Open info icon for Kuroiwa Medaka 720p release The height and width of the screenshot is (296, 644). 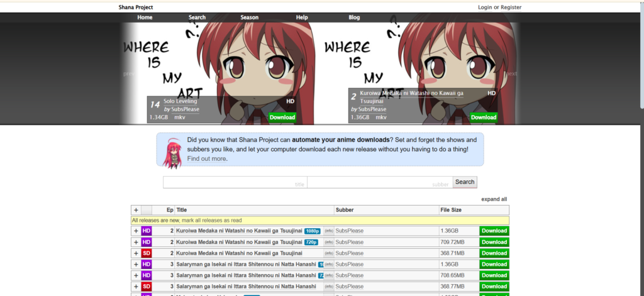pyautogui.click(x=329, y=242)
